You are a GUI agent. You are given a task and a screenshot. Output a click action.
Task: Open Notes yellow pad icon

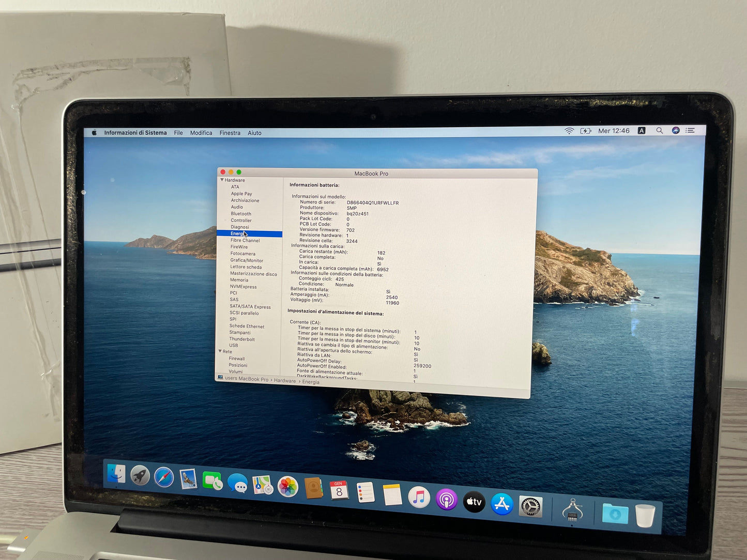[x=392, y=494]
